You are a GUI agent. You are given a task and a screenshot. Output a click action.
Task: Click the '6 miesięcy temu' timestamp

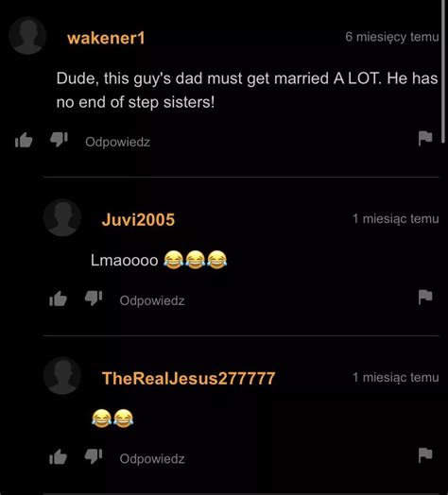coord(392,37)
